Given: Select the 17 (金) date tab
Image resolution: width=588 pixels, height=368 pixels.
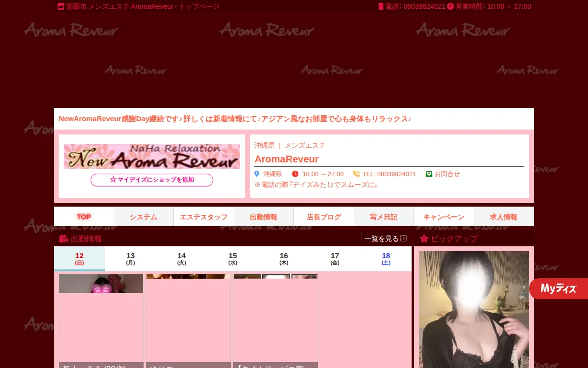Looking at the screenshot, I should (x=335, y=259).
